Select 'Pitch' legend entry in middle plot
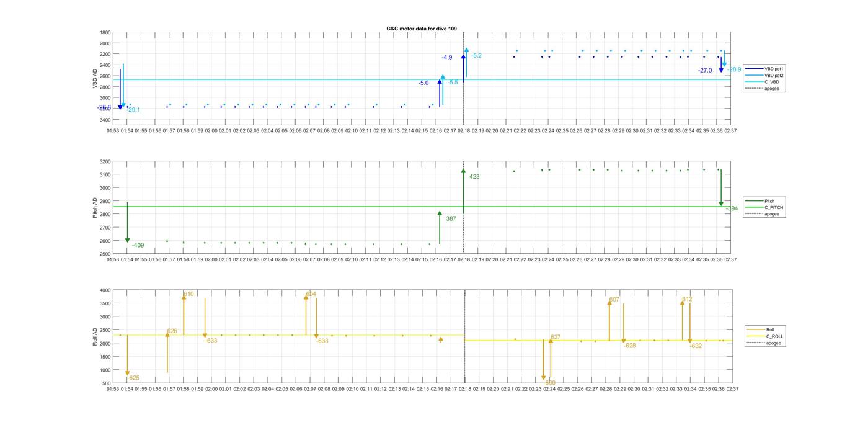Screen dimensions: 868x430 [769, 201]
